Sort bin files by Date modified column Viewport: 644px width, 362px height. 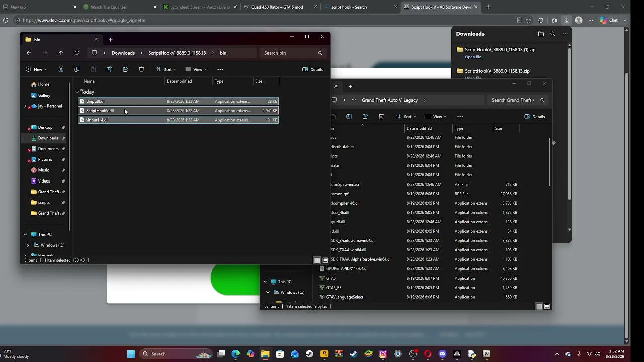[x=179, y=81]
